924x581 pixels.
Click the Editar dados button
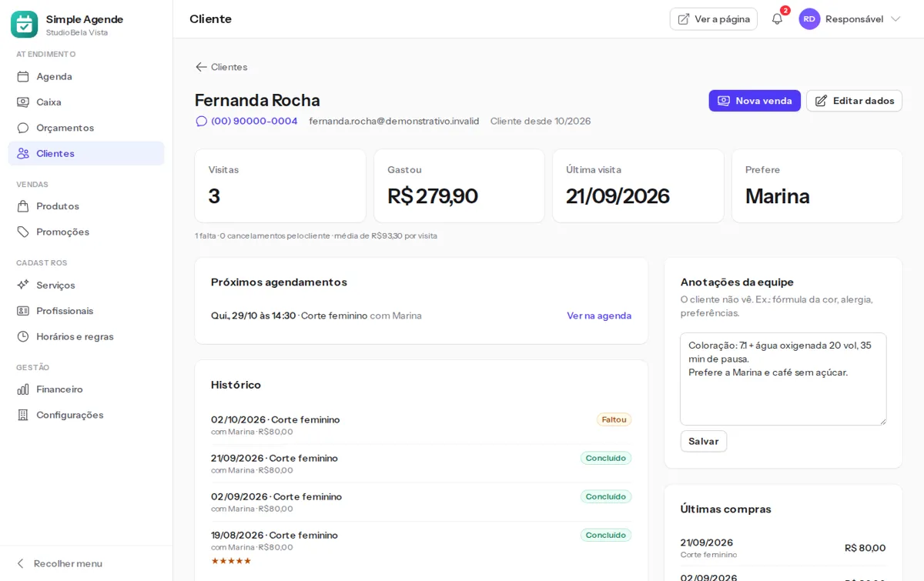point(854,101)
